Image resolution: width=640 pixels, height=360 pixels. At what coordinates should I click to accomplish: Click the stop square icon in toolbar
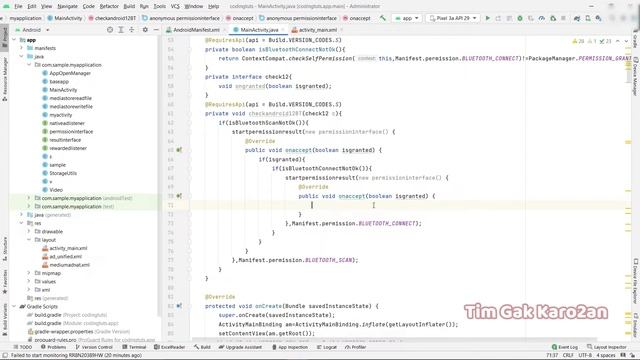coord(563,18)
